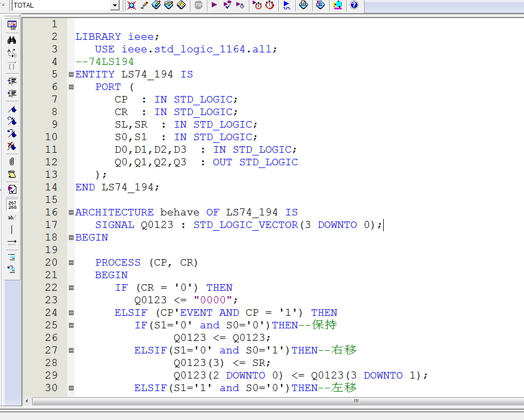The image size is (524, 420).
Task: Open the Settings icon beside project dropdown
Action: point(132,5)
